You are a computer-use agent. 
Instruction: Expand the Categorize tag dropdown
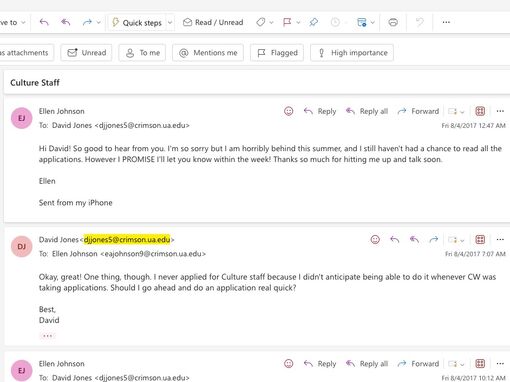pyautogui.click(x=271, y=22)
